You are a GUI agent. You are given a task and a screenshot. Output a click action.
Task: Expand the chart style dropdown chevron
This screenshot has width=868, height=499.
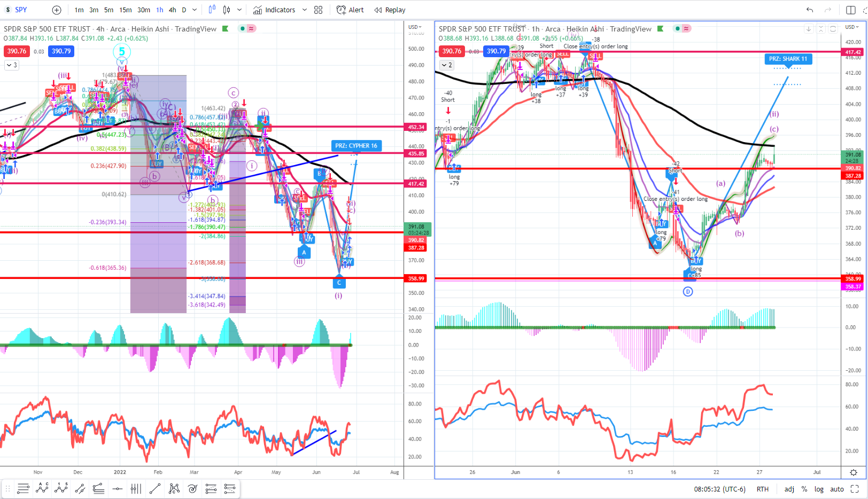point(239,10)
